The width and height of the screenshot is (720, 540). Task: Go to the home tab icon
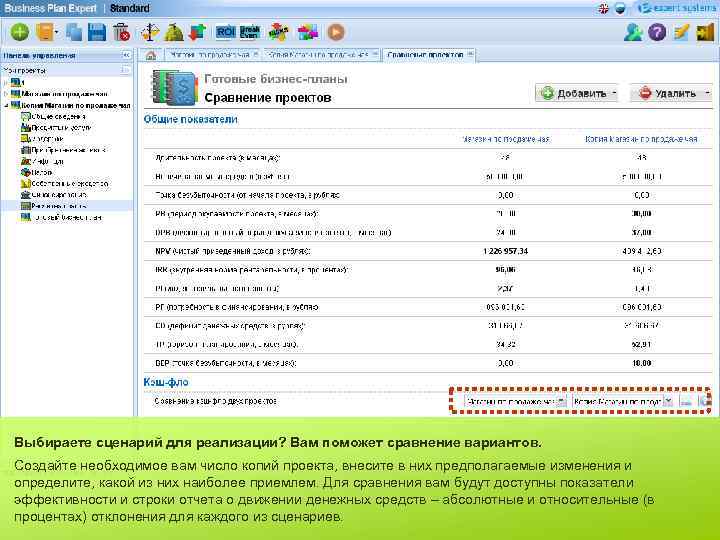pyautogui.click(x=151, y=55)
